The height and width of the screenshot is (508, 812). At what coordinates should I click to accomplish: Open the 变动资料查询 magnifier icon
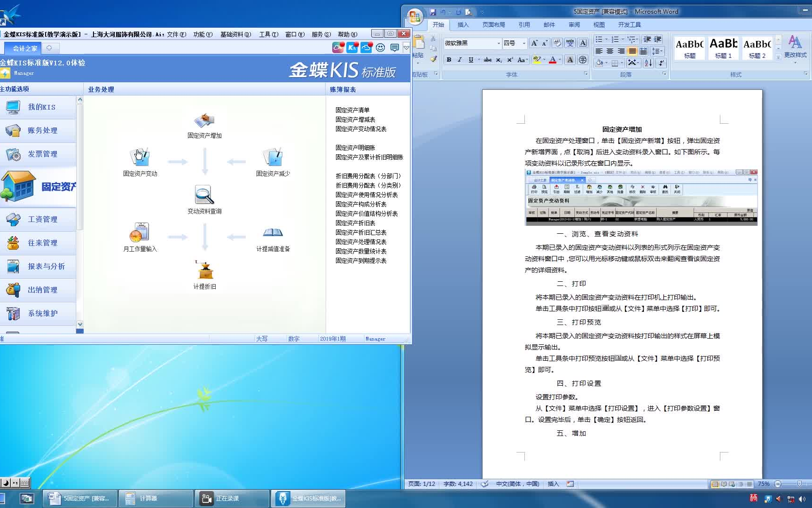coord(204,195)
